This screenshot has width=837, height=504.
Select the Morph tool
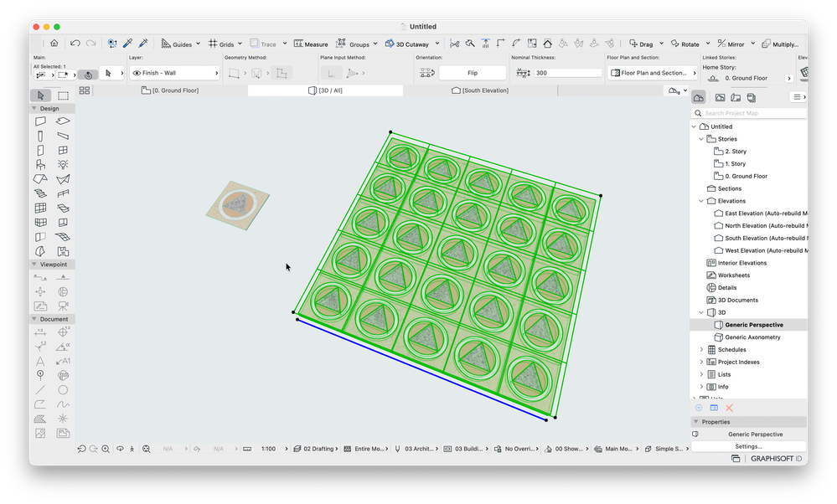click(x=40, y=251)
